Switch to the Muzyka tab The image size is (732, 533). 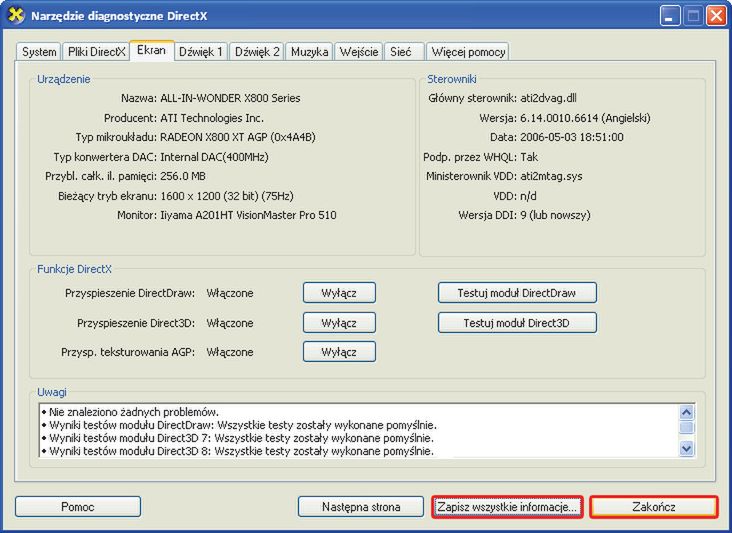(x=309, y=52)
